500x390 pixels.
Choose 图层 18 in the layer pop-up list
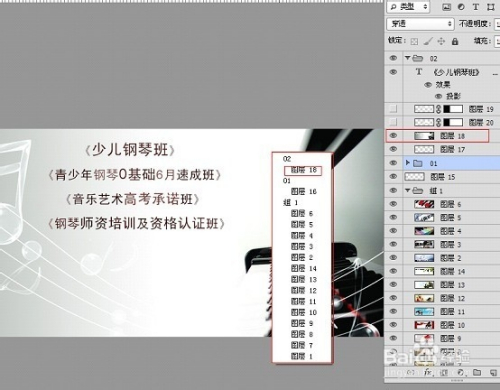303,170
